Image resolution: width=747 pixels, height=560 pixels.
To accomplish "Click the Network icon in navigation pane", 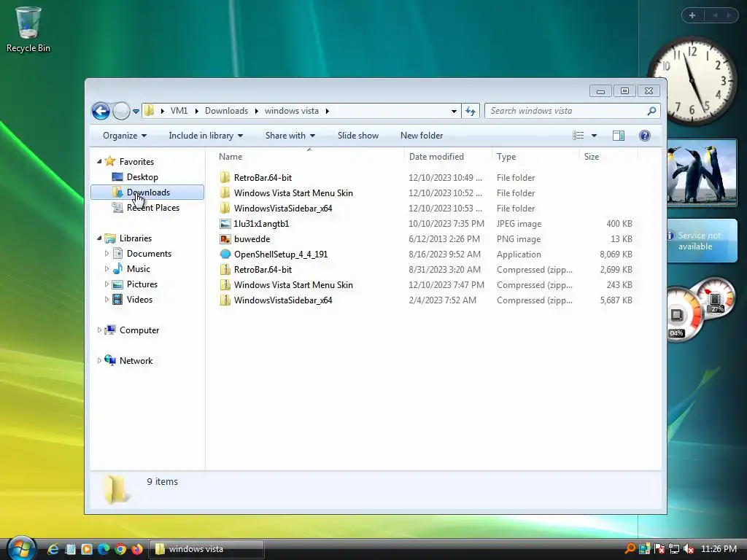I will tap(110, 360).
